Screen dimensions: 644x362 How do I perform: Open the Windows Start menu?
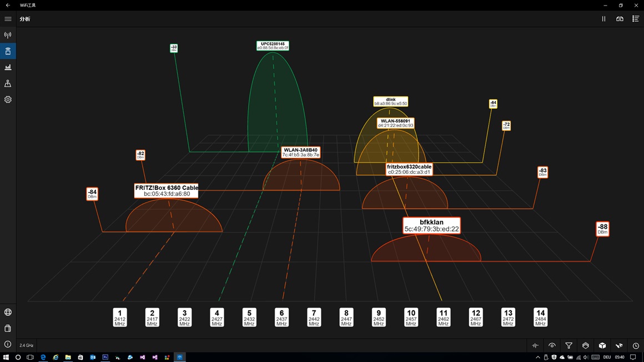6,357
